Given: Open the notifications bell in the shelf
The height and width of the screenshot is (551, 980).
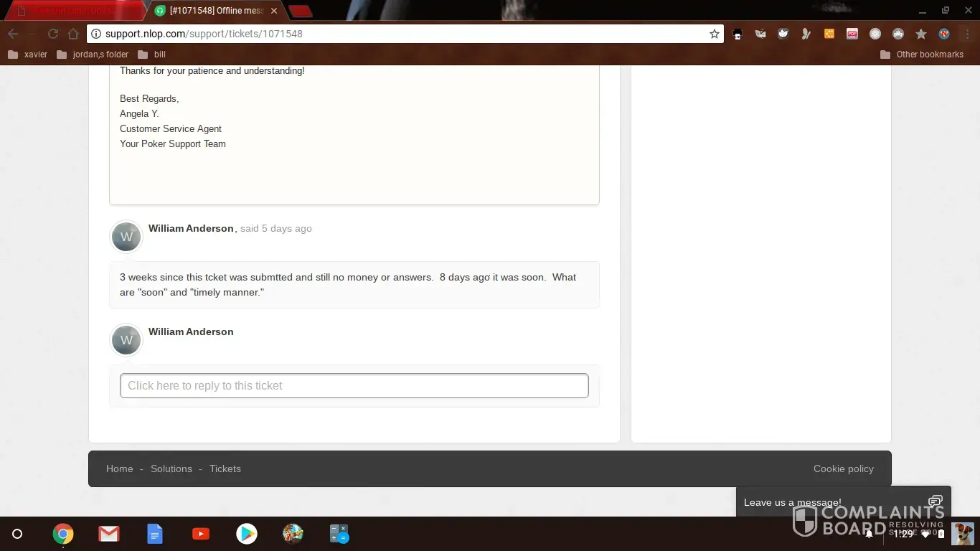Looking at the screenshot, I should click(x=869, y=534).
